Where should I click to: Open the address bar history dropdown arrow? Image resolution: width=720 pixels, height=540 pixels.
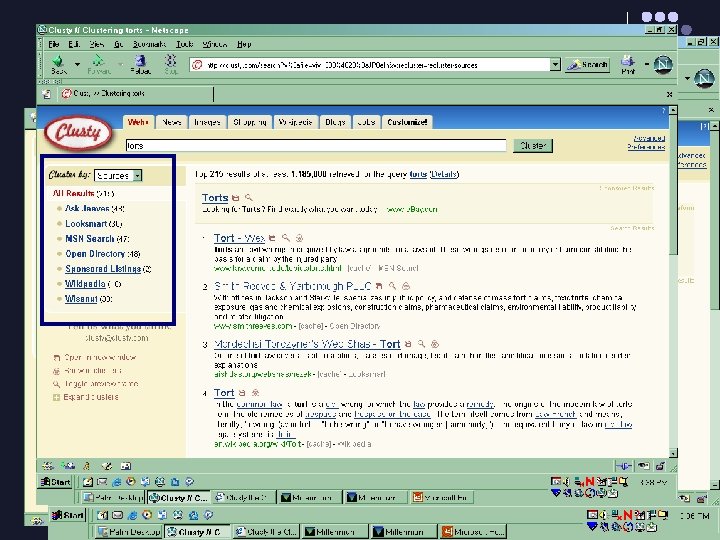(x=555, y=65)
